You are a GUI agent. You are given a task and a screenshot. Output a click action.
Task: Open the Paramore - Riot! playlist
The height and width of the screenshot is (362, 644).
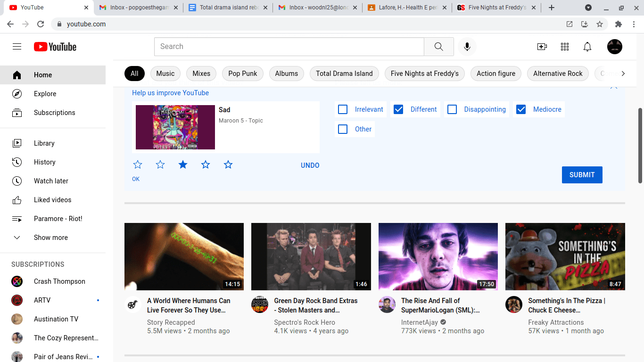(x=53, y=219)
